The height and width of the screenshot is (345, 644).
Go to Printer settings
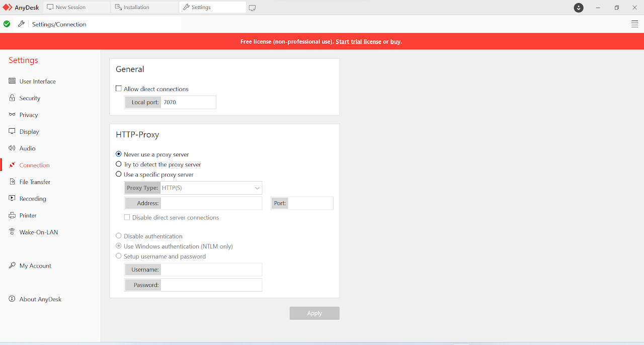coord(28,215)
